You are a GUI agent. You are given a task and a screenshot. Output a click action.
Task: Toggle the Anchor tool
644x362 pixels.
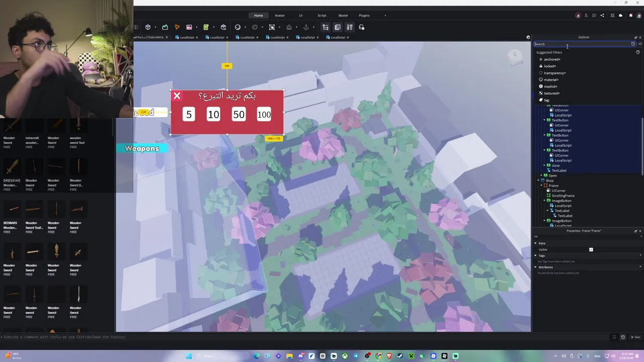(x=306, y=27)
